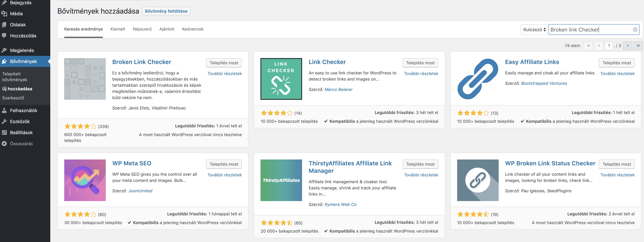Install Broken Link Checker with Telepítés most
The image size is (644, 242).
[x=224, y=63]
